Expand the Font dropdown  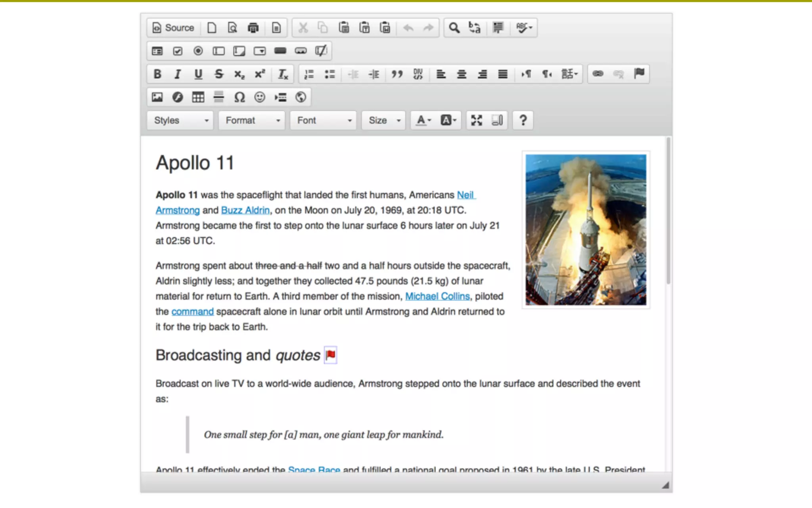coord(324,120)
